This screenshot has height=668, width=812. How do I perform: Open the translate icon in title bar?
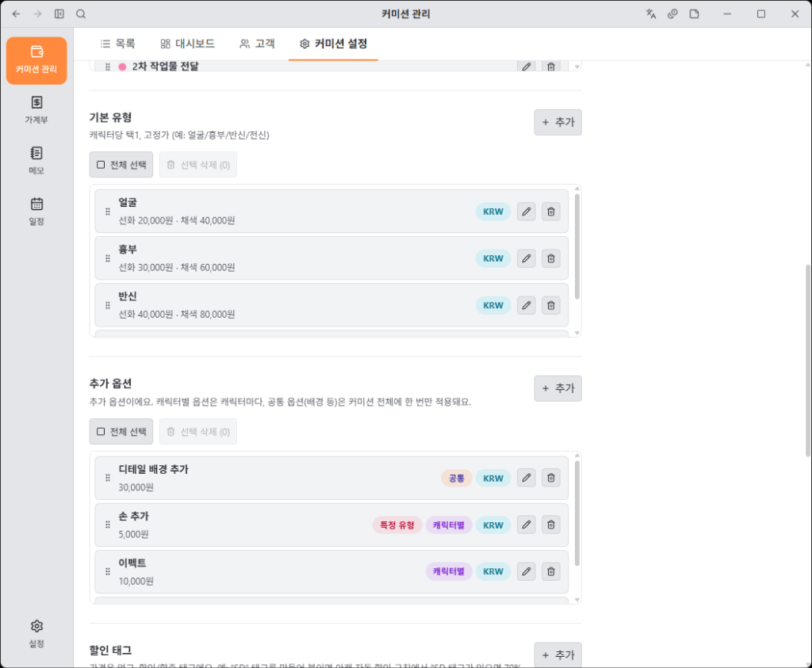(651, 14)
